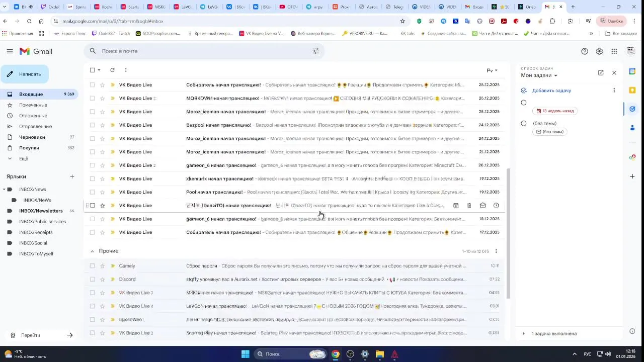
Task: Open the Входящие folder
Action: coord(39,94)
